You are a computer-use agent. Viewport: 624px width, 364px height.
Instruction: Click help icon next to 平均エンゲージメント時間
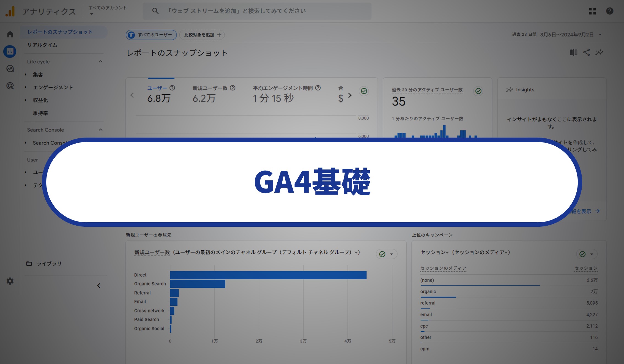318,88
